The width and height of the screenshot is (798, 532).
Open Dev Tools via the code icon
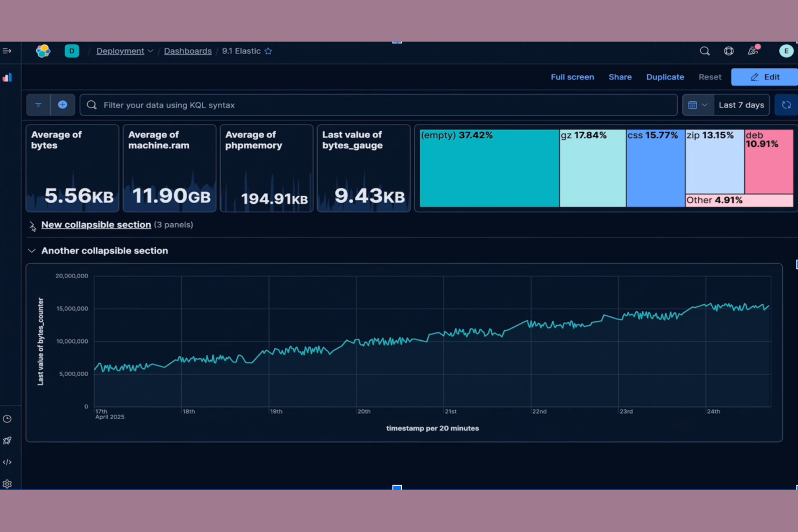coord(7,462)
